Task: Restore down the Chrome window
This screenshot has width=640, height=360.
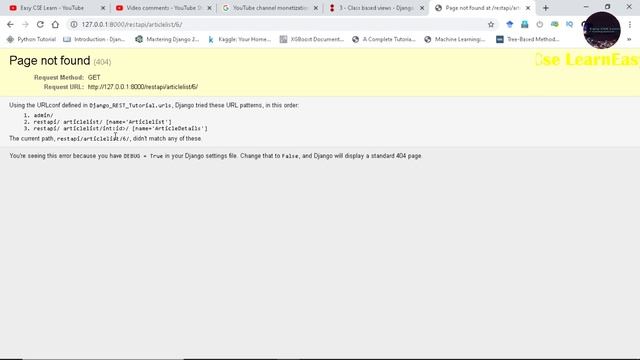Action: (x=607, y=7)
